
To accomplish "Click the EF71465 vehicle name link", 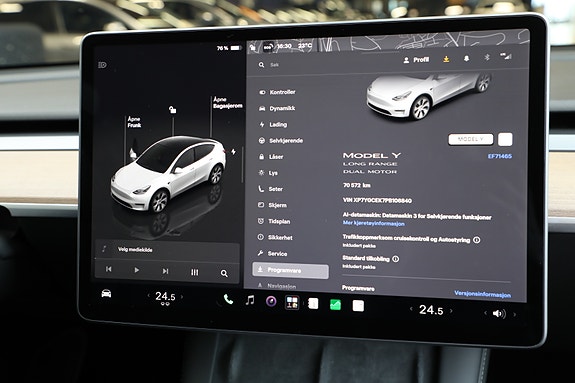I will tap(499, 156).
